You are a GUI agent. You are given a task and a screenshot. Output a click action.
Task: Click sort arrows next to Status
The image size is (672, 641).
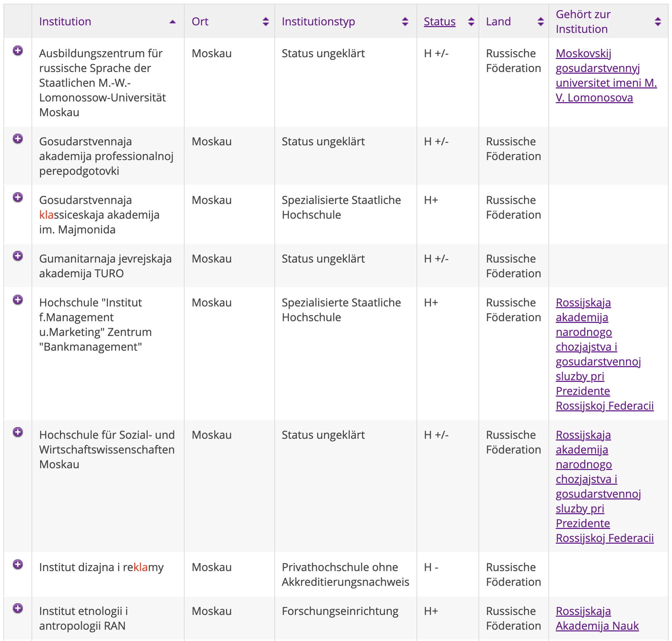pyautogui.click(x=471, y=22)
